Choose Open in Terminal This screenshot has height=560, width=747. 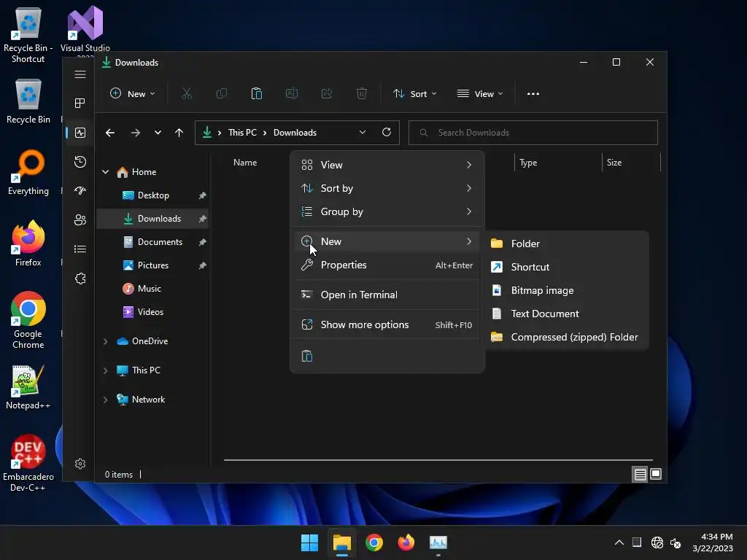pos(387,295)
